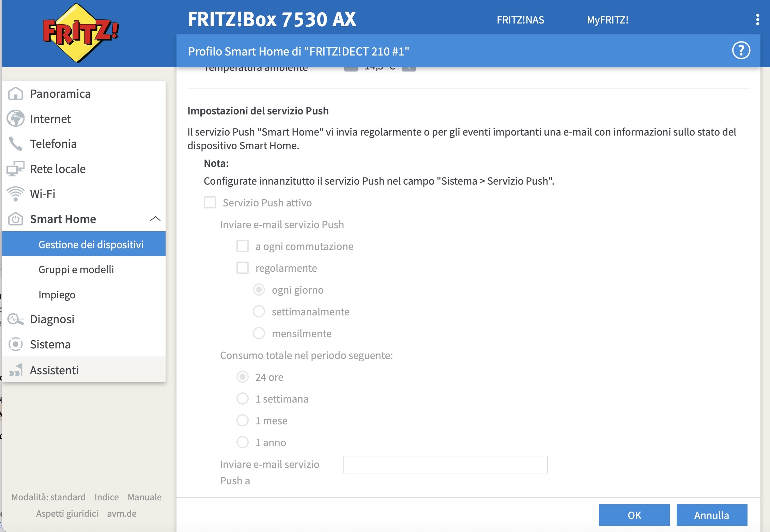Open the three-dot options menu
The height and width of the screenshot is (532, 770).
click(x=757, y=20)
